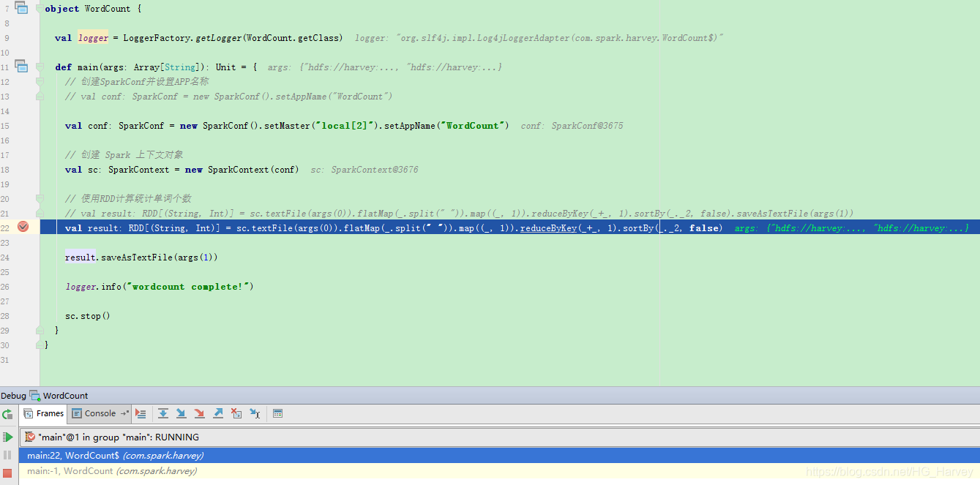Viewport: 980px width, 485px height.
Task: Pause the running program
Action: [7, 455]
